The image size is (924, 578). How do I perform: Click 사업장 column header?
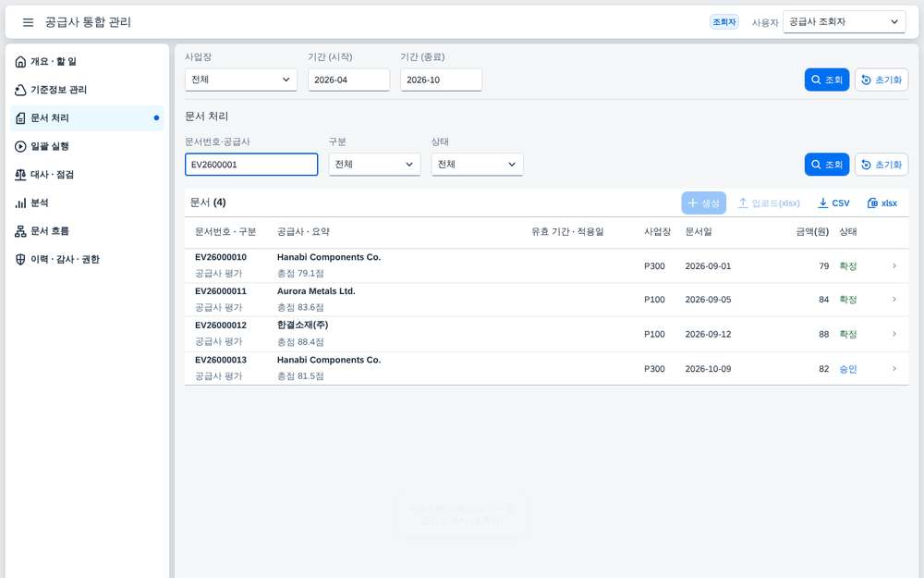[x=657, y=232]
